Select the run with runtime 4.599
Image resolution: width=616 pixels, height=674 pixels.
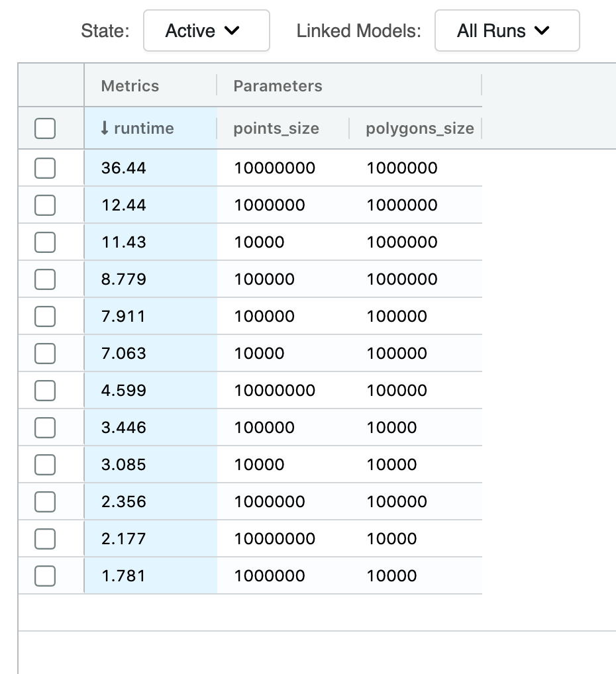tap(45, 391)
